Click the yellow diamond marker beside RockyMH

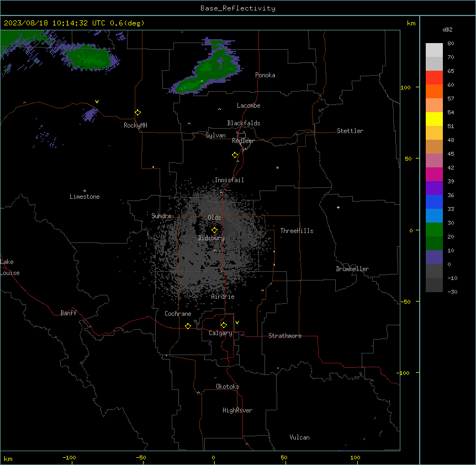click(138, 113)
